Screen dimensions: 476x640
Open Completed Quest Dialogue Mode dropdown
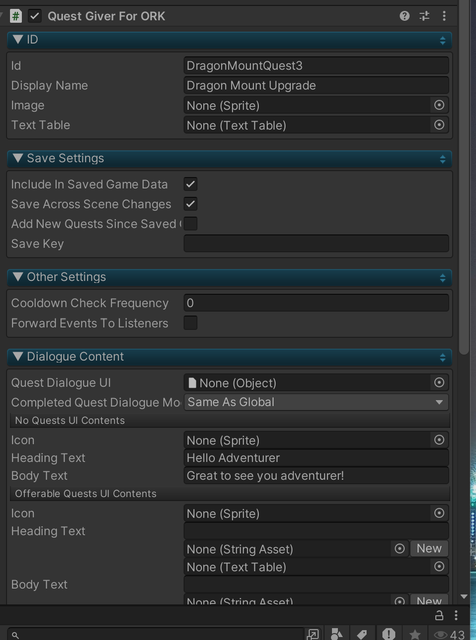316,402
